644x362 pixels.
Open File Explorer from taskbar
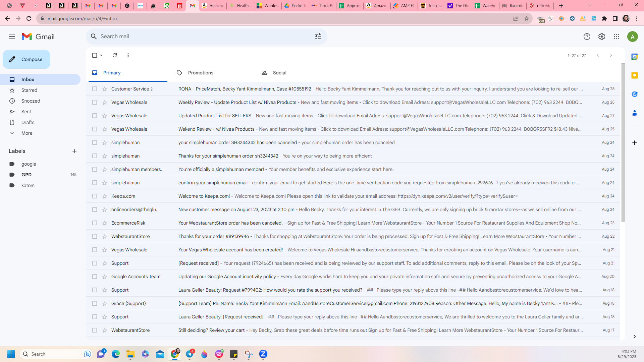pos(130,354)
